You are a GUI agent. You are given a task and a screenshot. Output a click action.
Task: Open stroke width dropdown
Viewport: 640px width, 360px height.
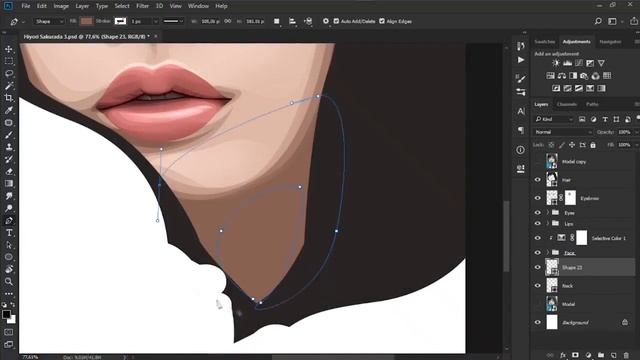[155, 21]
